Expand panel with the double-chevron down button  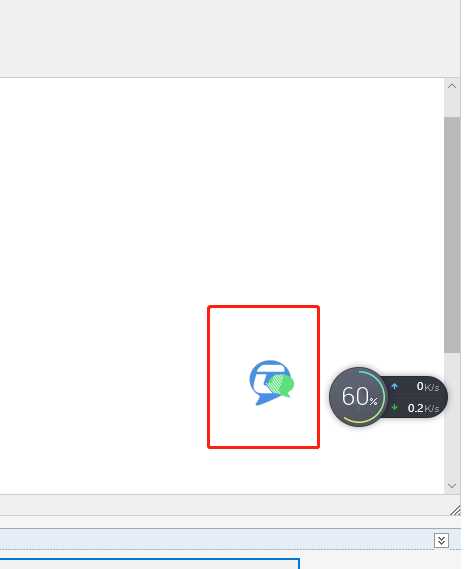441,541
